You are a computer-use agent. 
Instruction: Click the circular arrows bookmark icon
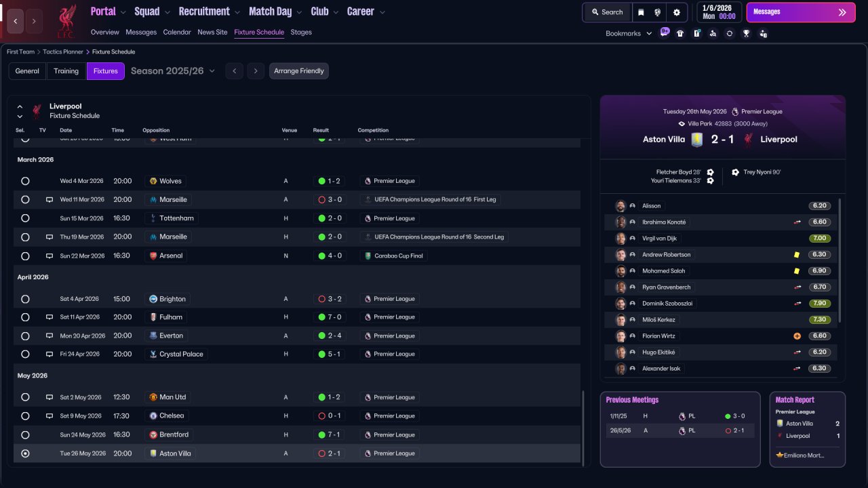click(730, 33)
